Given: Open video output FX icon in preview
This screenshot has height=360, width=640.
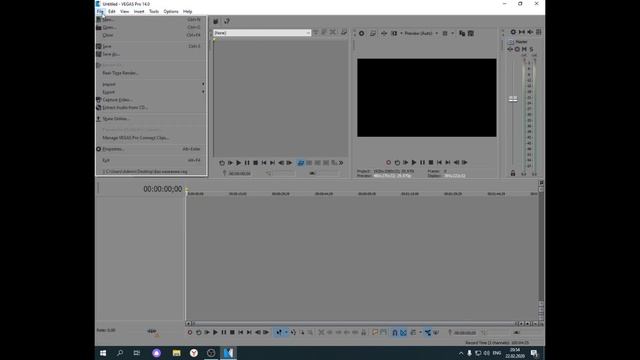Looking at the screenshot, I should pyautogui.click(x=384, y=33).
